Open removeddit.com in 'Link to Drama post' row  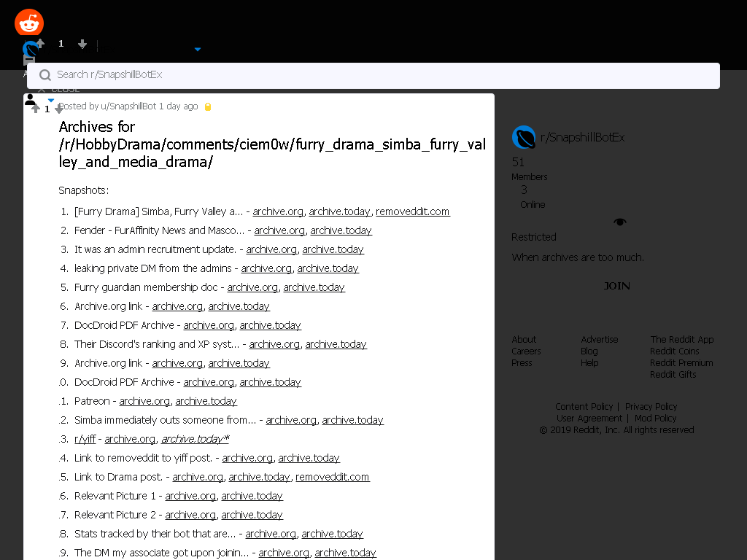coord(333,477)
